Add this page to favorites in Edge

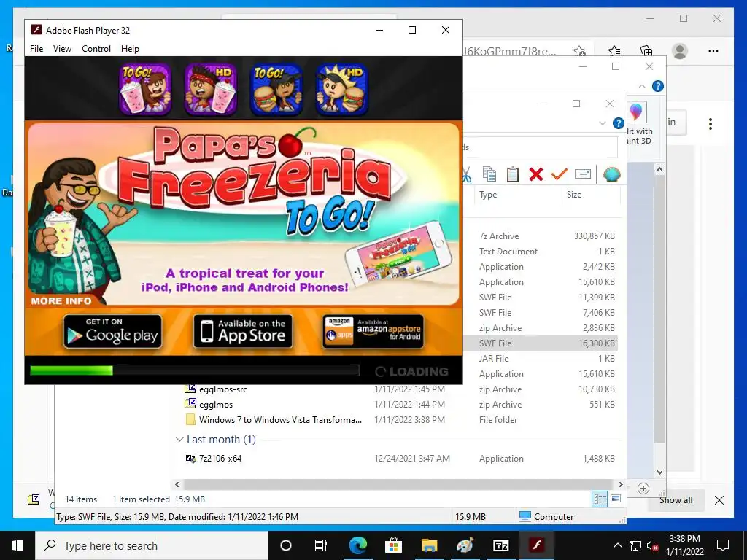click(x=579, y=51)
